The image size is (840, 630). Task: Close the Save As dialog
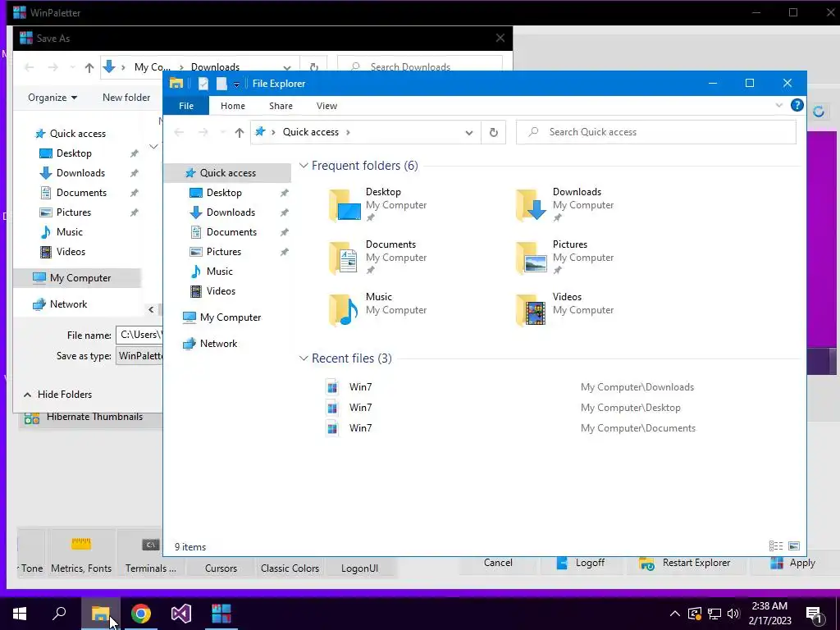[x=500, y=38]
